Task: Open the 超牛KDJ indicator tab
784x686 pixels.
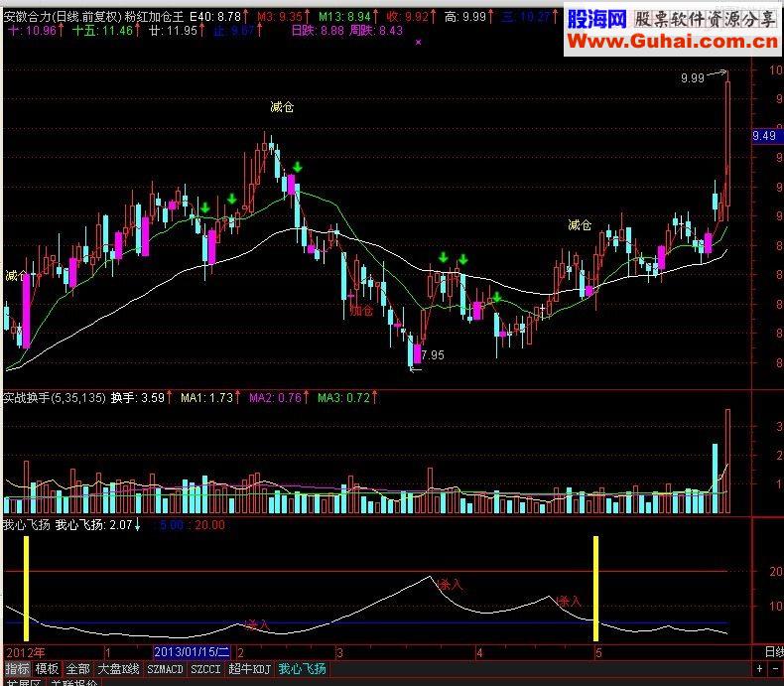Action: click(249, 669)
